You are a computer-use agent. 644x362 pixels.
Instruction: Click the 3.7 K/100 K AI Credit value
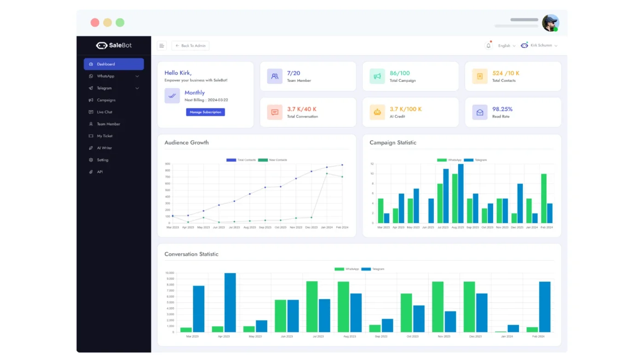click(406, 109)
